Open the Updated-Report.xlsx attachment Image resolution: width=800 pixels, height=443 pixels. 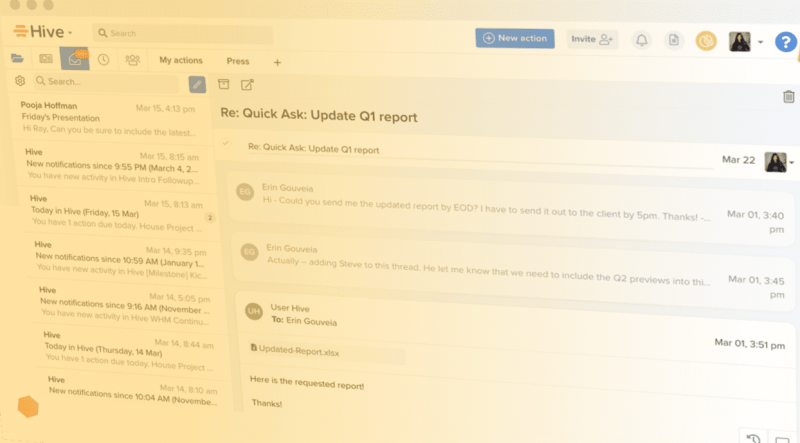327,351
